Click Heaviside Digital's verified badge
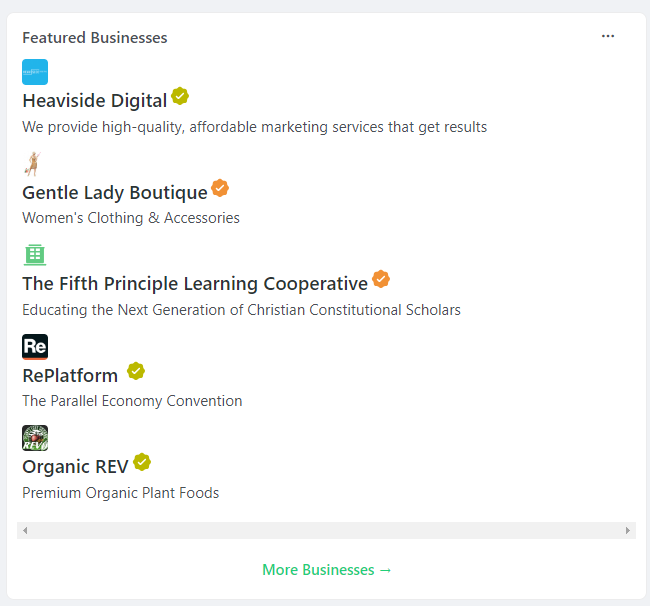 180,96
